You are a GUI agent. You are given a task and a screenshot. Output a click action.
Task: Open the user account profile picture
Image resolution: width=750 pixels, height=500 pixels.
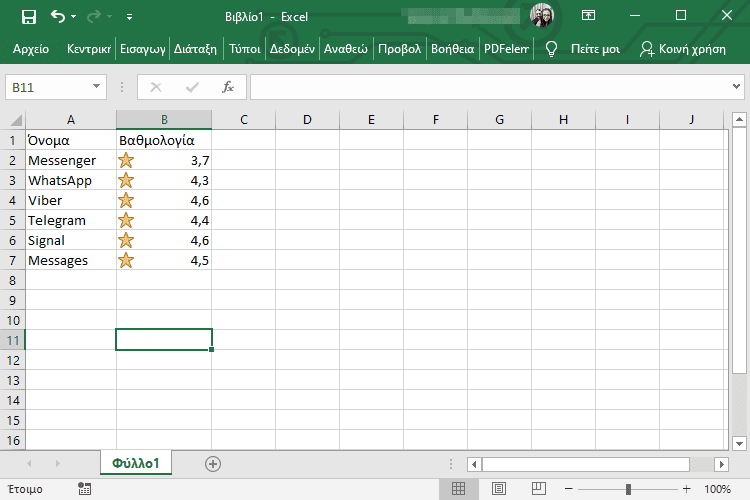(541, 15)
